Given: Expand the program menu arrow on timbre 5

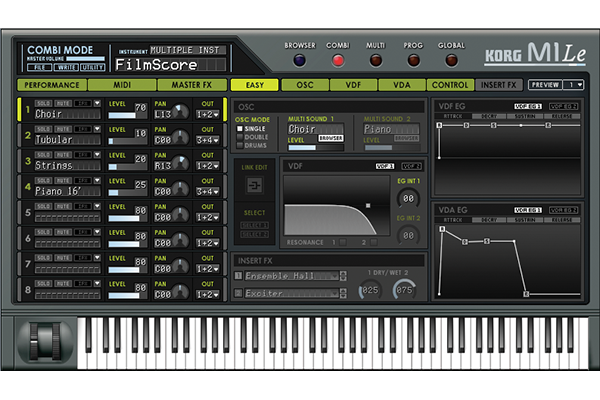Looking at the screenshot, I should pos(97,206).
